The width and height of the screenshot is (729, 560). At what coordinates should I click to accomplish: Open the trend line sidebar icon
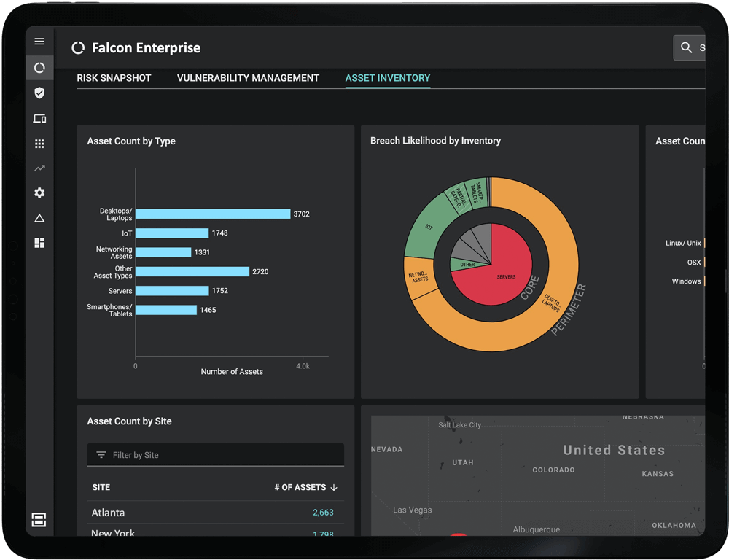[39, 168]
